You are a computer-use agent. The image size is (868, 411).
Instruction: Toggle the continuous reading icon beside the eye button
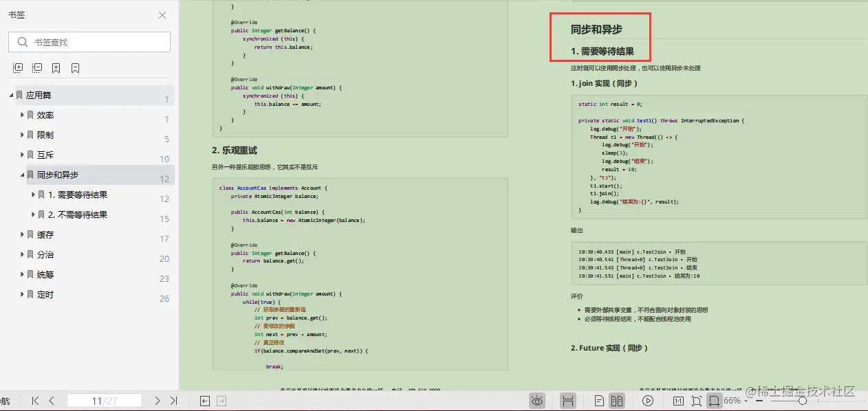click(568, 401)
